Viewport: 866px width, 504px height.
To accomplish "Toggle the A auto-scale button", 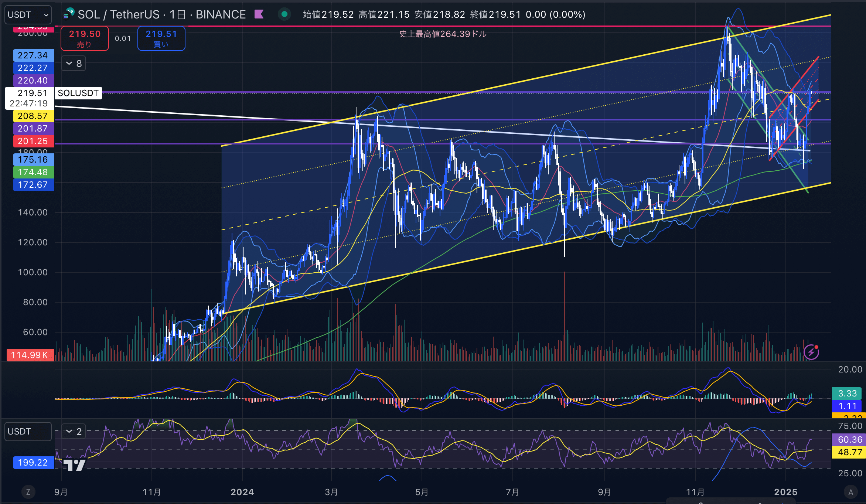I will [851, 492].
